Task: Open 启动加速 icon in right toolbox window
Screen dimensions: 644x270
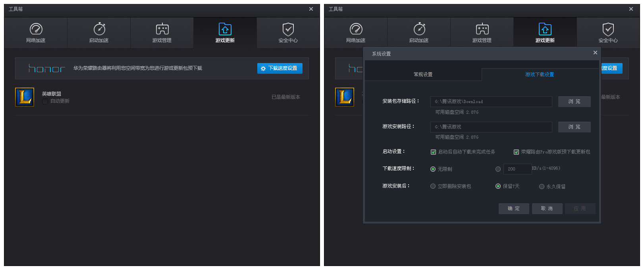Action: pyautogui.click(x=419, y=29)
